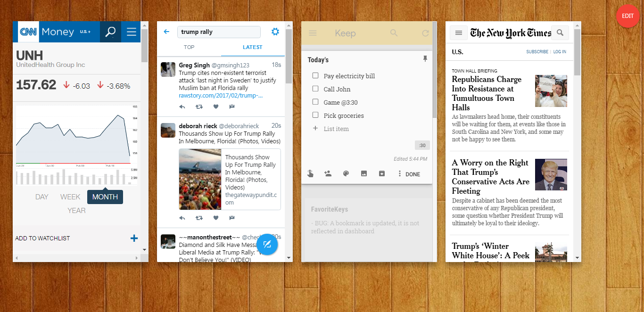Open CNN Money hamburger menu
The image size is (644, 312).
(131, 32)
